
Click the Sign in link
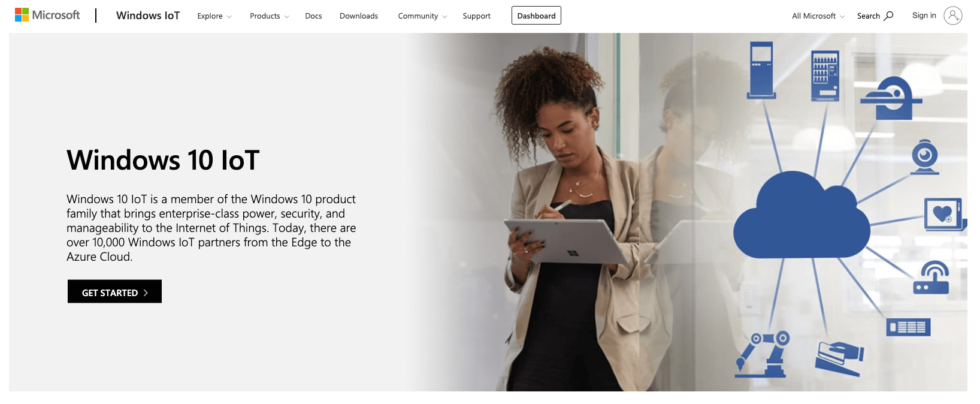[924, 16]
